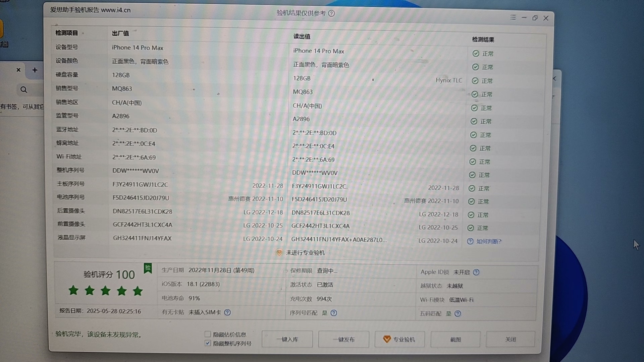Enable the 隐藏估价信息 checkbox
Viewport: 644px width, 362px height.
pyautogui.click(x=208, y=334)
